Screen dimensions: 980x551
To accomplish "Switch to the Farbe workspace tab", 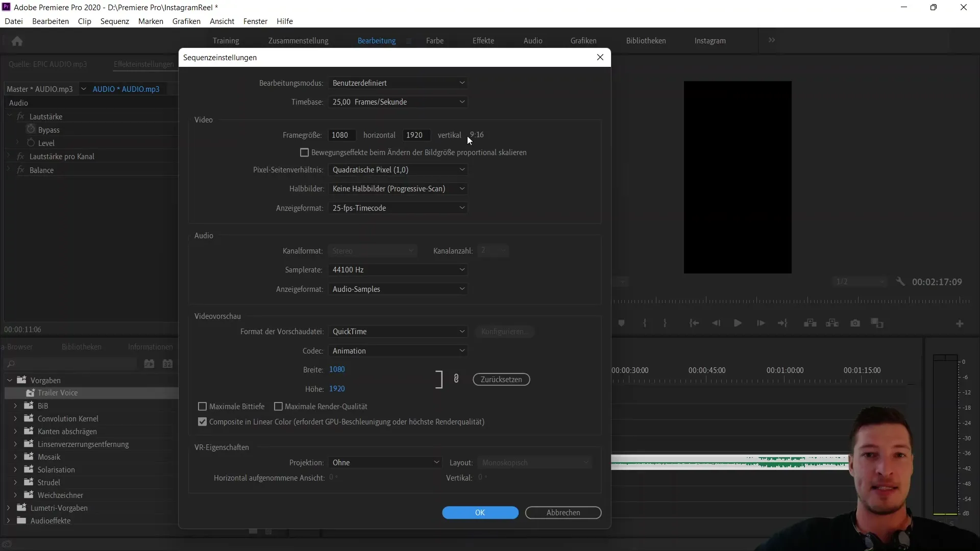I will coord(434,41).
